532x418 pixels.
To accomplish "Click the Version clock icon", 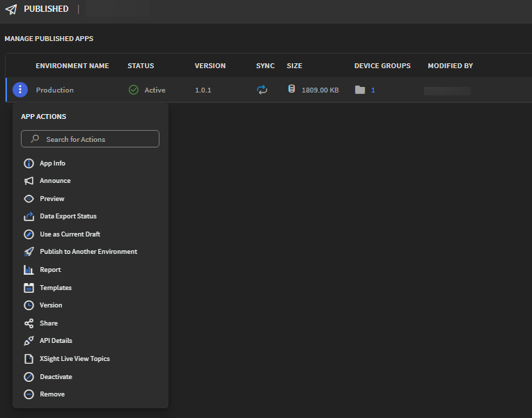I will (x=29, y=305).
